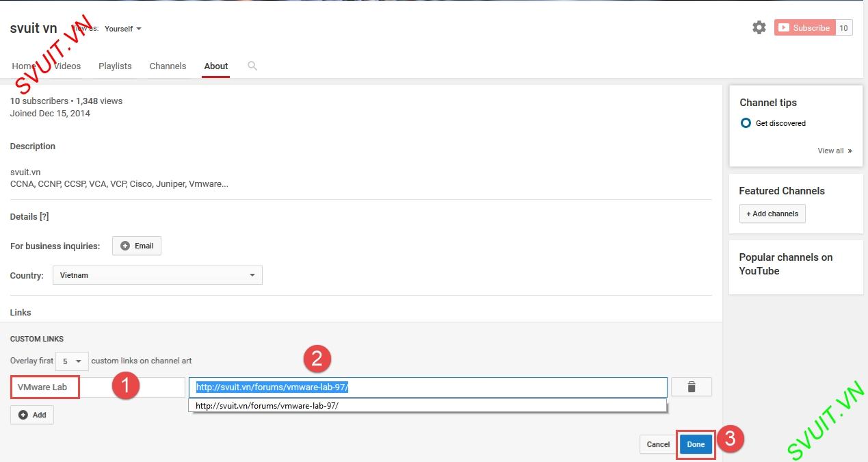Open View all channel tips
This screenshot has width=868, height=462.
(x=834, y=151)
